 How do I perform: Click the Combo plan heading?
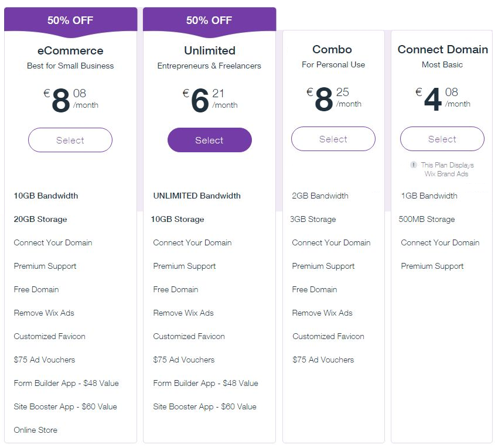point(332,49)
